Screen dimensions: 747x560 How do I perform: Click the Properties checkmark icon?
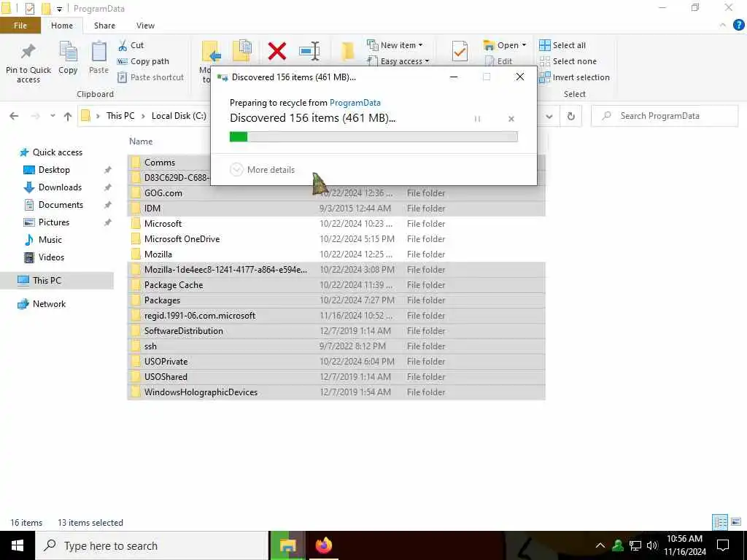click(x=460, y=51)
